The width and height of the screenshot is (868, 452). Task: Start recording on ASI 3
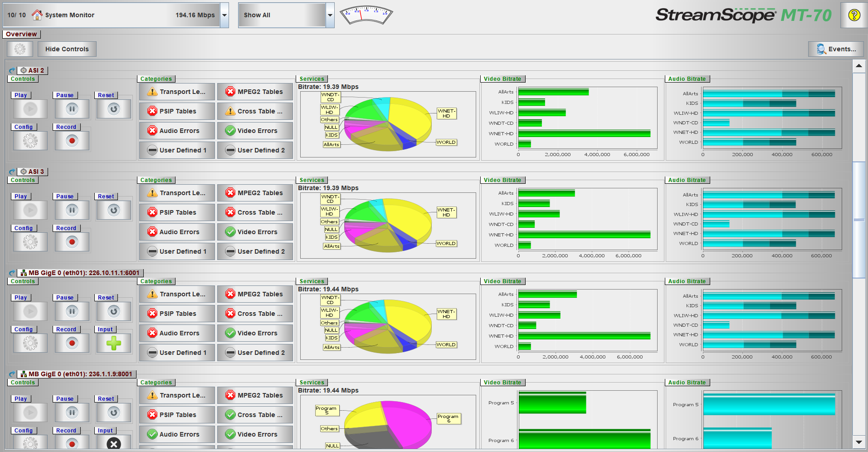tap(72, 242)
